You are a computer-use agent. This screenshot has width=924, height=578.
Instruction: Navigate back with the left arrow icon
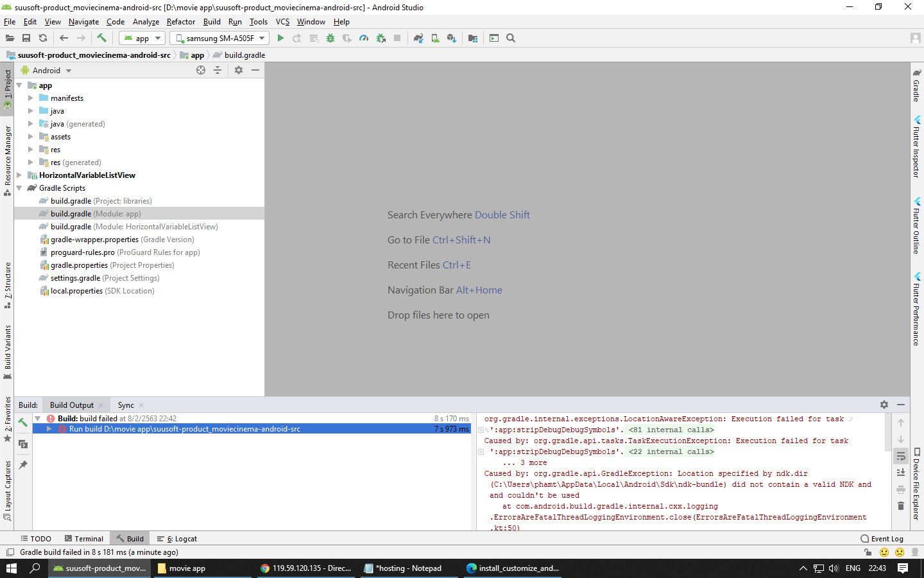(x=64, y=39)
